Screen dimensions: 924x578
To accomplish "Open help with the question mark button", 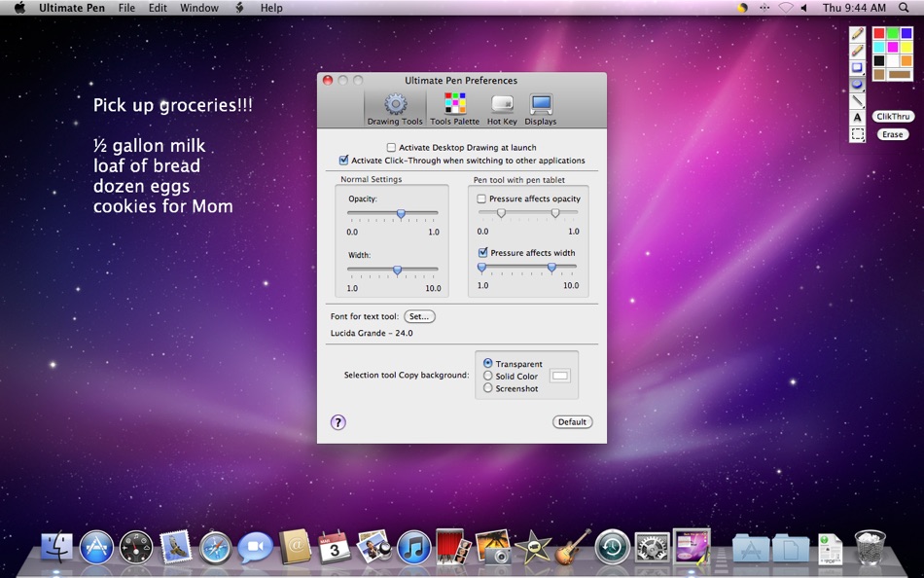I will 338,422.
